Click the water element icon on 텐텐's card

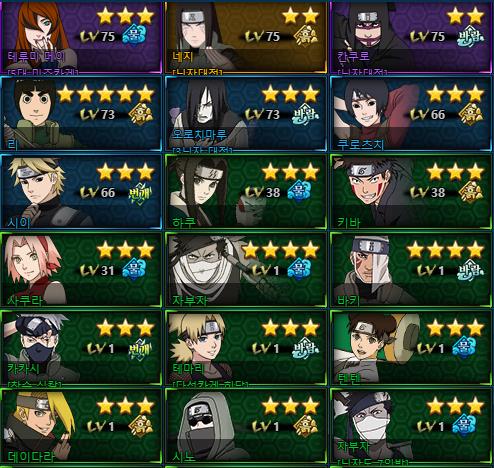(x=464, y=349)
